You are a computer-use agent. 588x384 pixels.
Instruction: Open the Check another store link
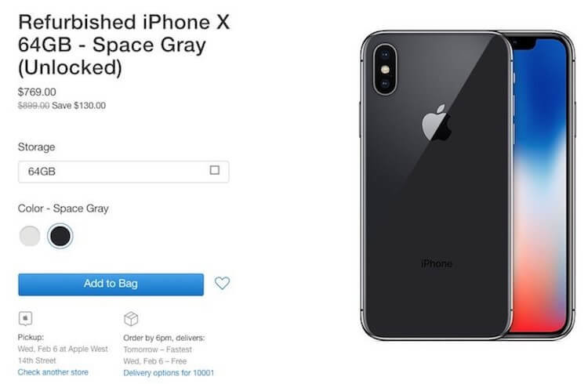53,372
